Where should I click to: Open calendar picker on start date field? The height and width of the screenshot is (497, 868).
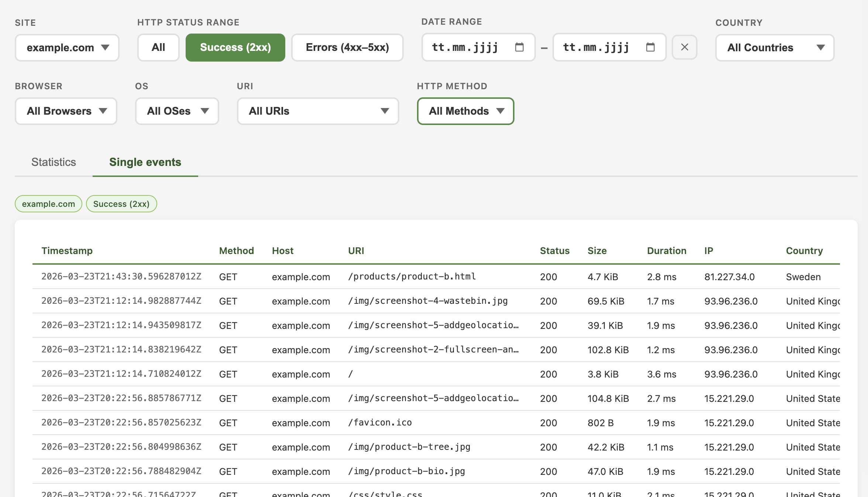click(519, 47)
